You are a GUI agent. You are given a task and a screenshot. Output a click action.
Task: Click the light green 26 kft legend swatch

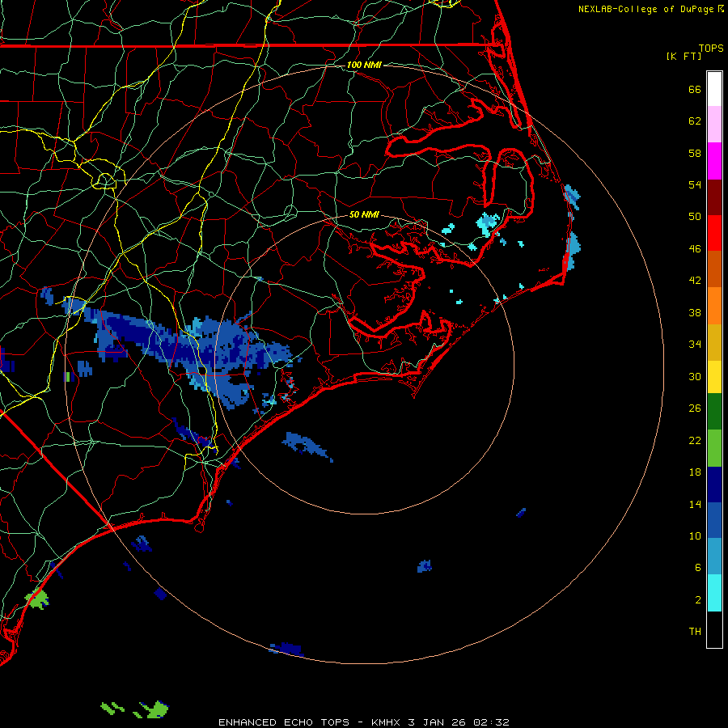click(714, 448)
